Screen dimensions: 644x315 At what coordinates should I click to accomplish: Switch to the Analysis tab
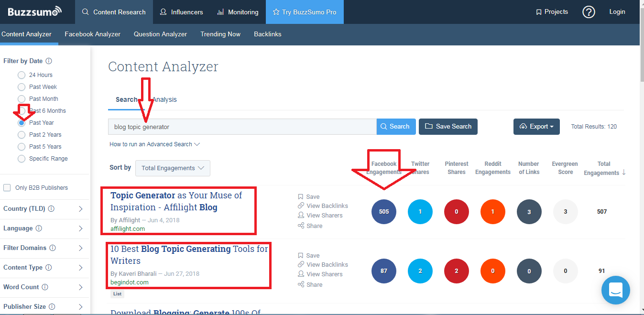pos(164,99)
